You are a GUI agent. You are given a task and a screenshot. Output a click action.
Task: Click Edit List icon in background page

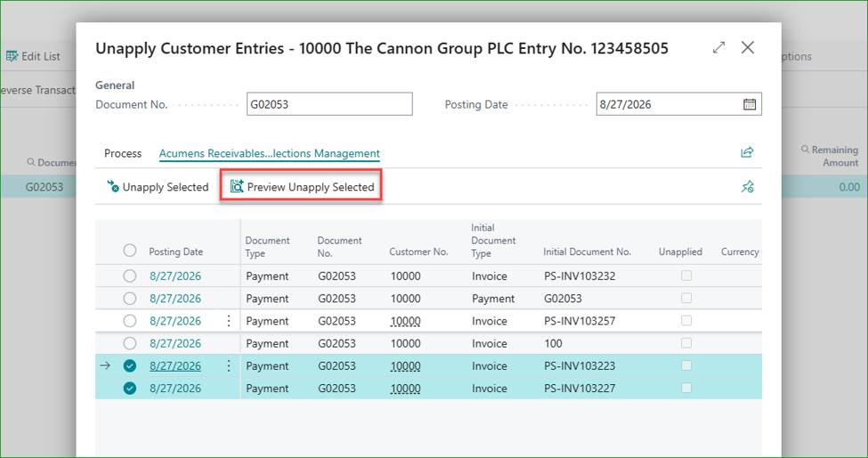12,56
